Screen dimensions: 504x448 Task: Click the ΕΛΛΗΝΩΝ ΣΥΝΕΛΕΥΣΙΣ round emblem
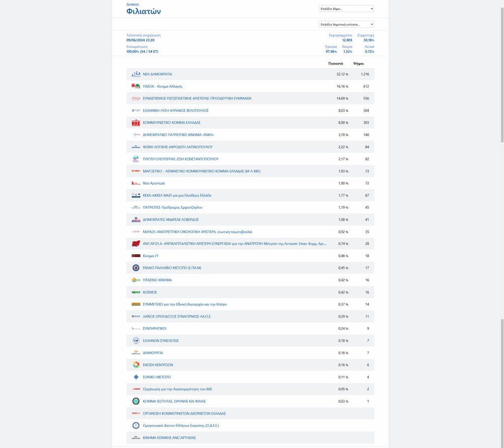click(x=136, y=341)
